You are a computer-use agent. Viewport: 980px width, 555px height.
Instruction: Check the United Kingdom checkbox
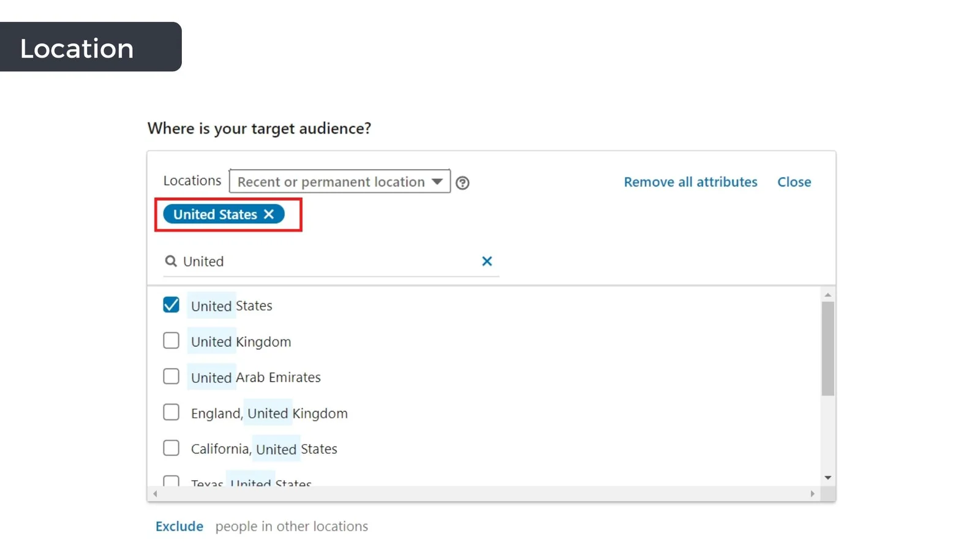point(171,341)
